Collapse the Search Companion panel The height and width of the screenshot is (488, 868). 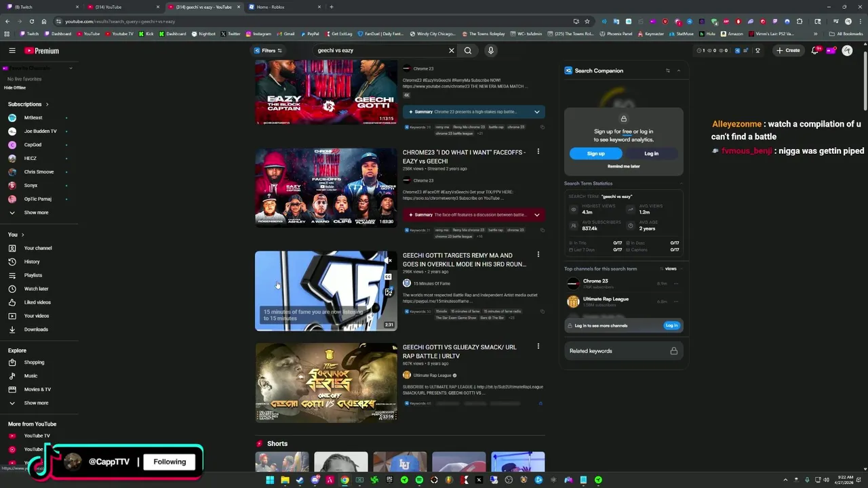pos(678,70)
